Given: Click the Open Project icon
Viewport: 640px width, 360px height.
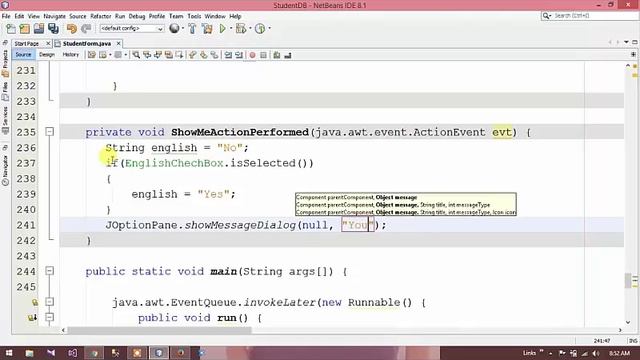Looking at the screenshot, I should pos(39,29).
